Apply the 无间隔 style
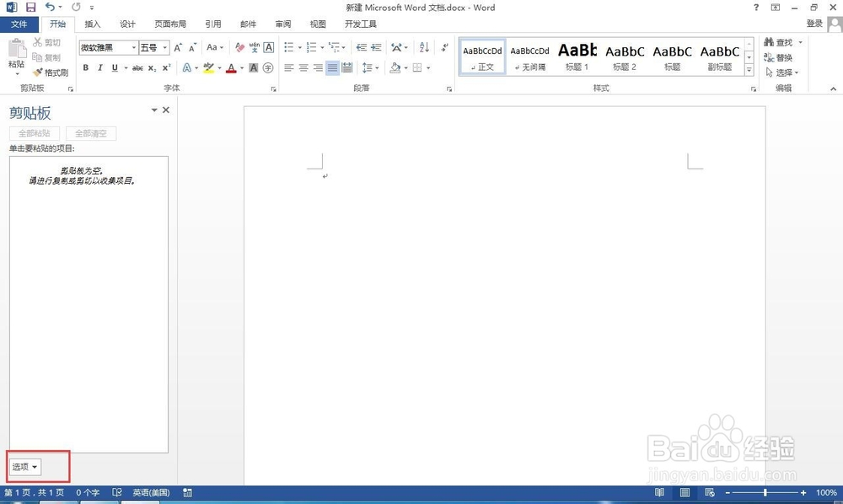Image resolution: width=843 pixels, height=504 pixels. (x=530, y=57)
